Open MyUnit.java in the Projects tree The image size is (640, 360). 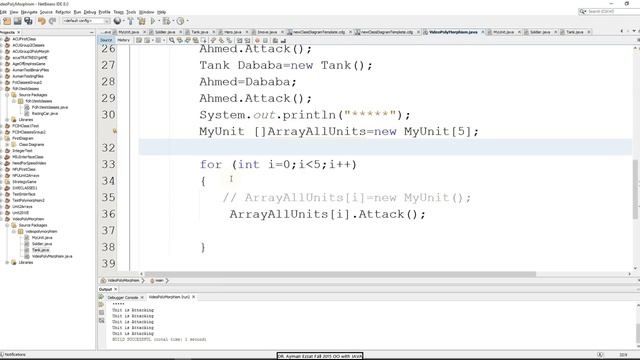pyautogui.click(x=42, y=238)
